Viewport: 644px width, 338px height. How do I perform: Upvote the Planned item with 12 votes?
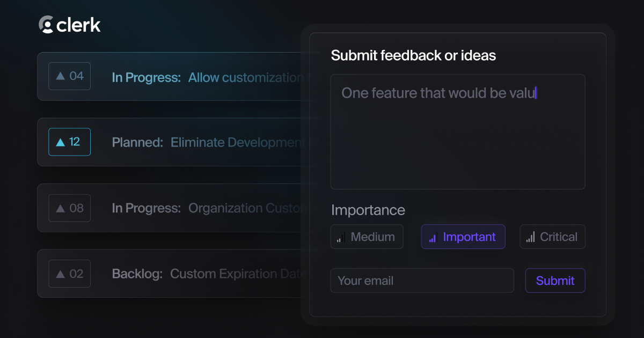pos(69,142)
